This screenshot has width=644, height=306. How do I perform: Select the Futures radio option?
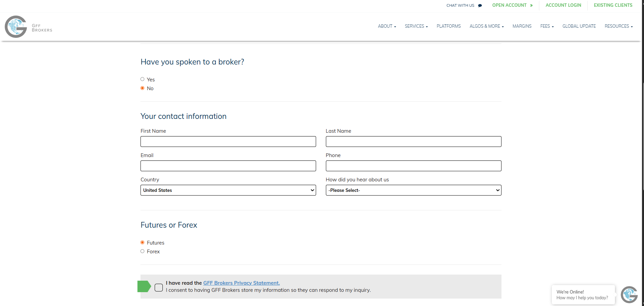pyautogui.click(x=143, y=243)
